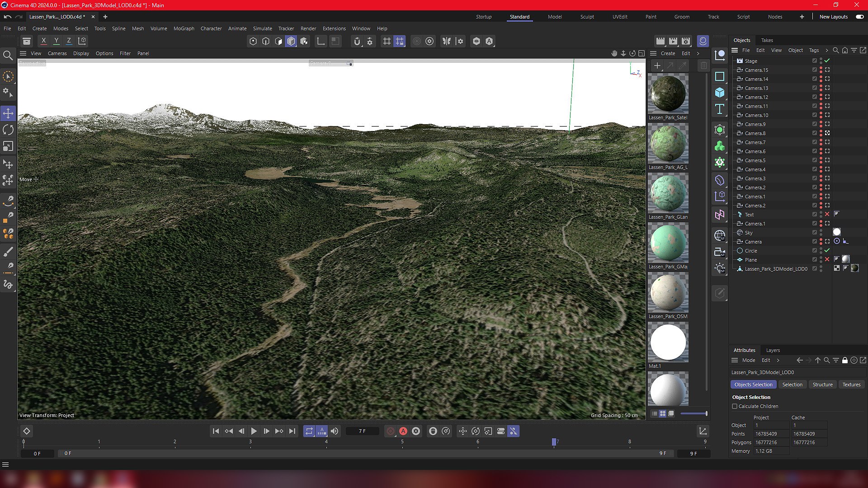Toggle X axis lock icon
Viewport: 868px width, 488px height.
point(43,41)
